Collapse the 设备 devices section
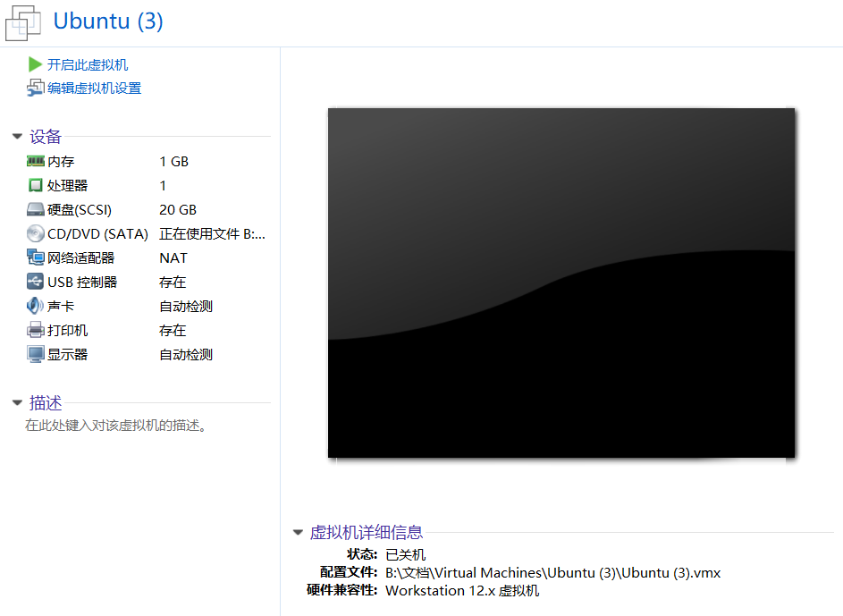 [17, 137]
